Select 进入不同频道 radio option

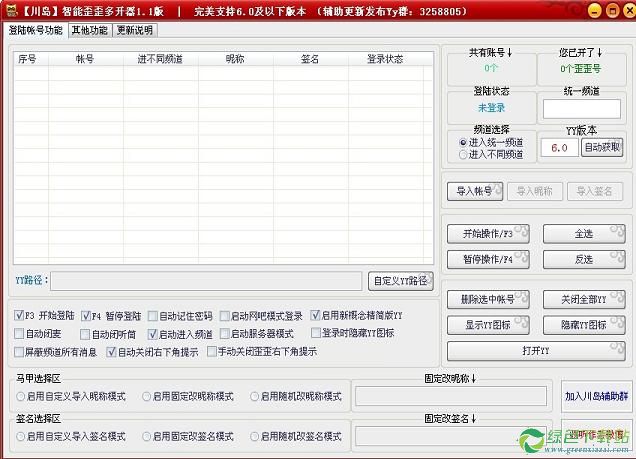click(463, 155)
